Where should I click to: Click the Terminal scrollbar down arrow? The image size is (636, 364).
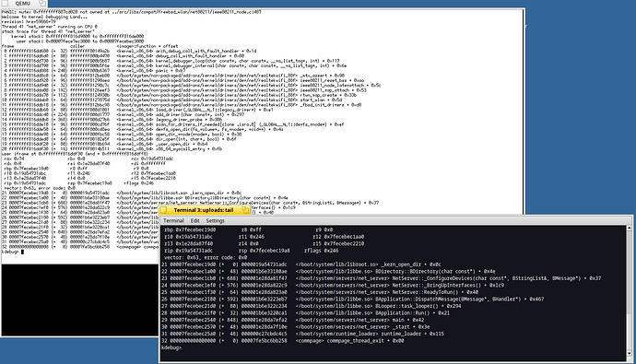point(630,354)
